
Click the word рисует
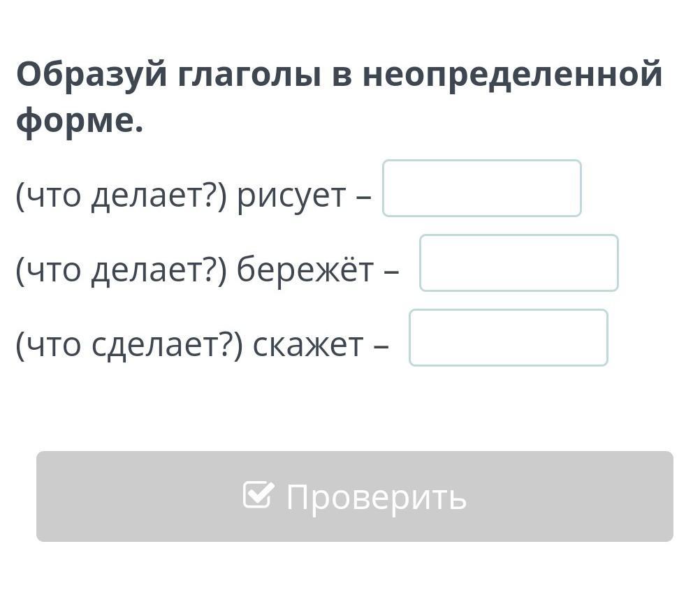pyautogui.click(x=291, y=196)
